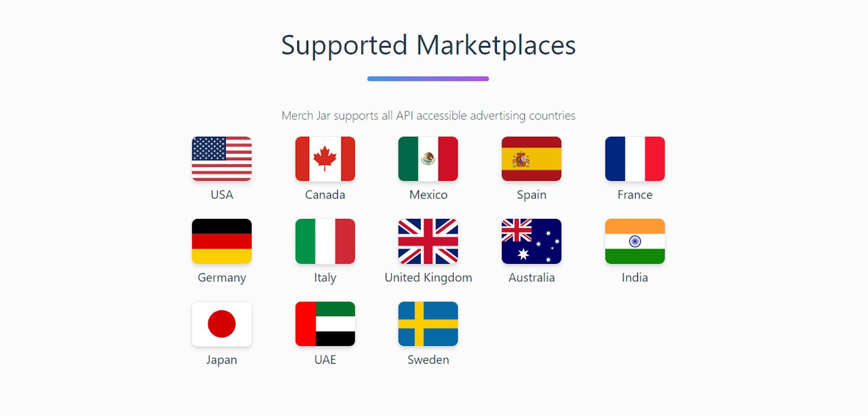Select the France tricolor flag

(635, 159)
